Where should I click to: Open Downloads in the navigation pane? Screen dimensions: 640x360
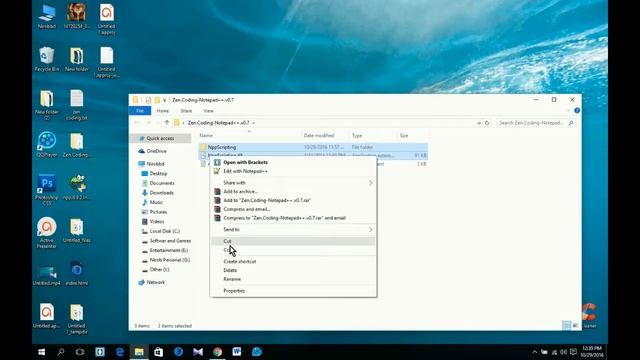click(x=162, y=193)
